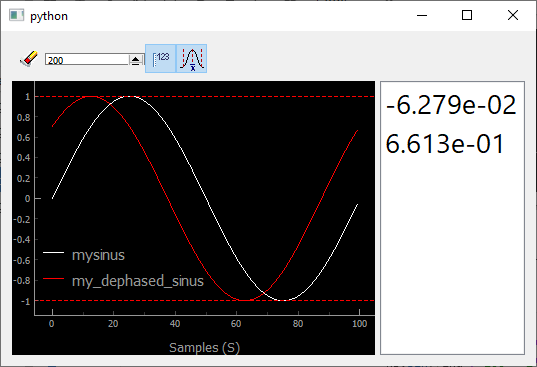Click the Samples (S) axis label
The width and height of the screenshot is (537, 367).
pyautogui.click(x=204, y=347)
